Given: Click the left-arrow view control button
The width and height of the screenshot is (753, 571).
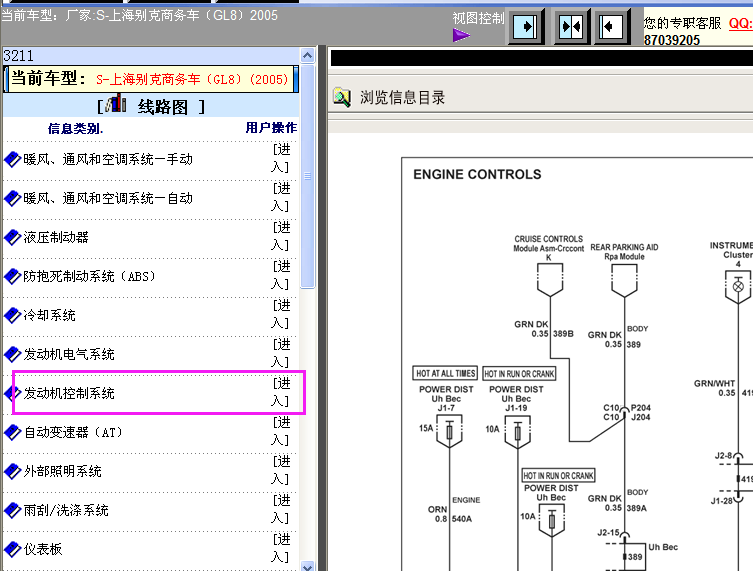Looking at the screenshot, I should tap(611, 26).
